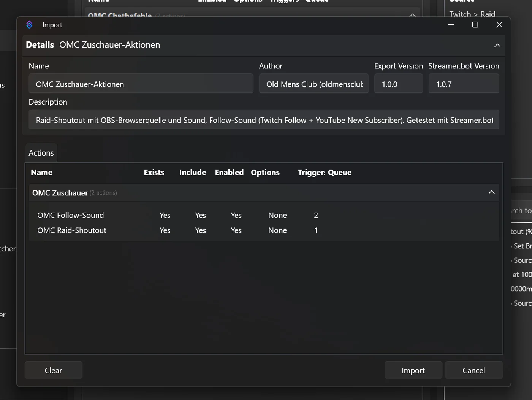
Task: Click the Streamer.bot Version field showing 1.0.7
Action: (x=464, y=84)
